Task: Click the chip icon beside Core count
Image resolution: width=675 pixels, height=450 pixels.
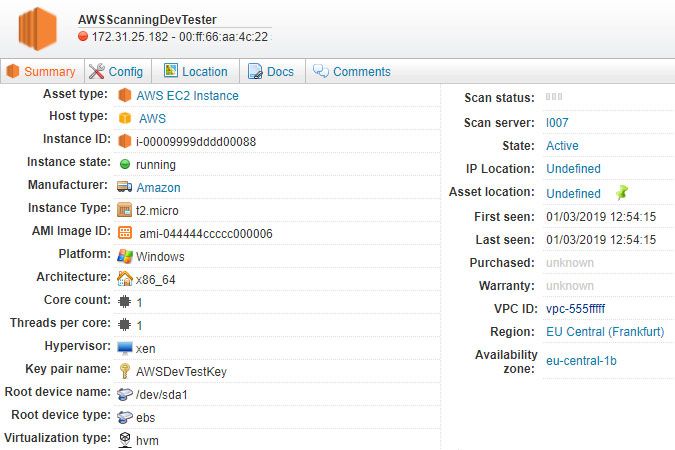Action: click(125, 301)
